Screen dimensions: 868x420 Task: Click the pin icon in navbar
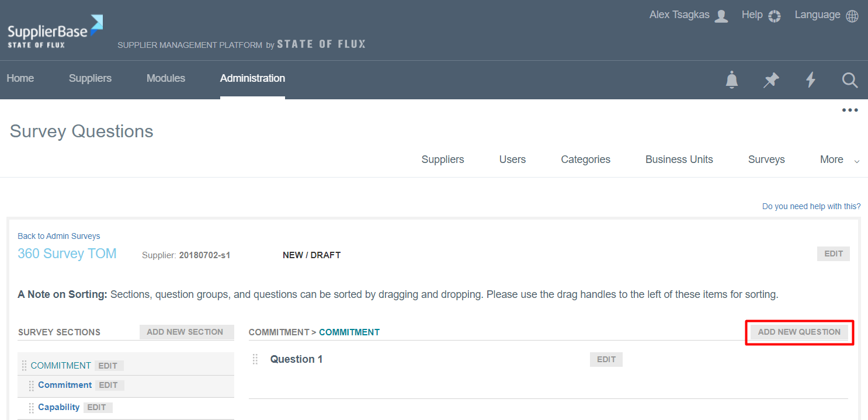point(771,80)
